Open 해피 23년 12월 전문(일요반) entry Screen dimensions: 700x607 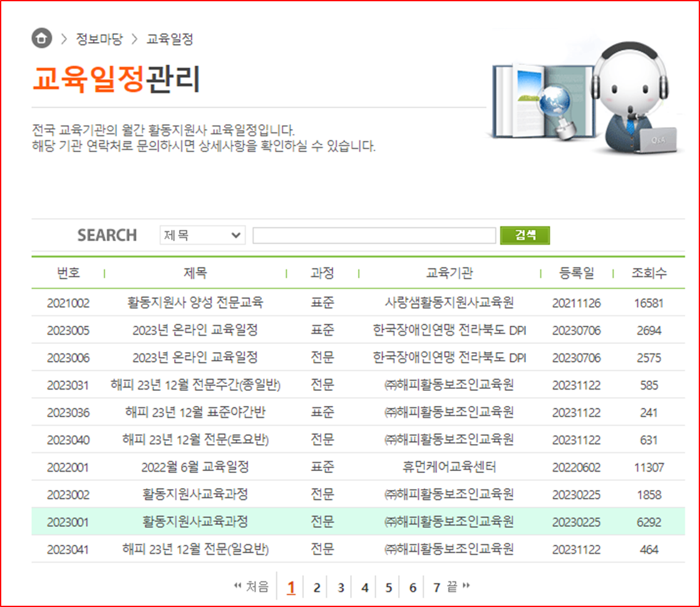195,549
